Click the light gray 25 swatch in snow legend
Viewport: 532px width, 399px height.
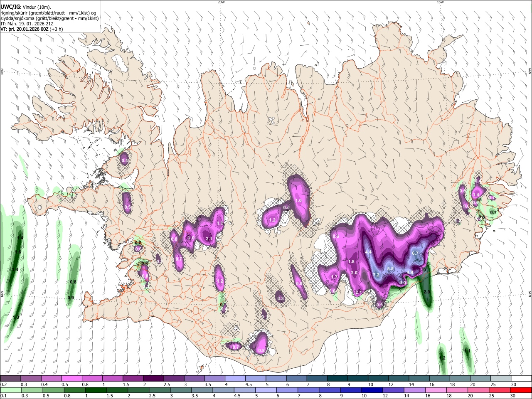point(501,379)
